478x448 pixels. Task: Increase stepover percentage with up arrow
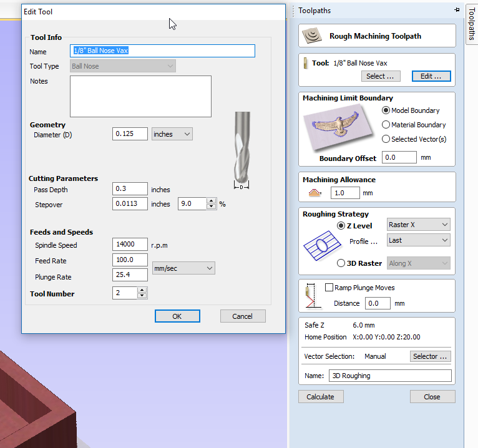[211, 201]
